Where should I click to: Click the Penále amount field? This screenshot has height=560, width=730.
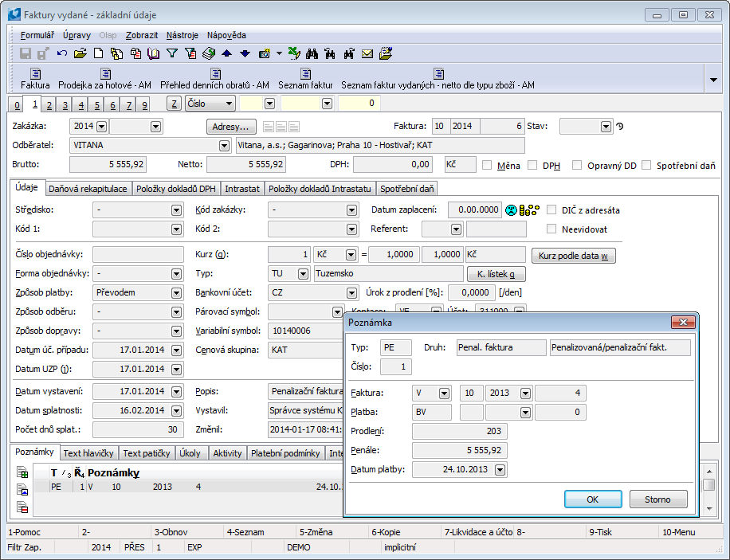(460, 451)
